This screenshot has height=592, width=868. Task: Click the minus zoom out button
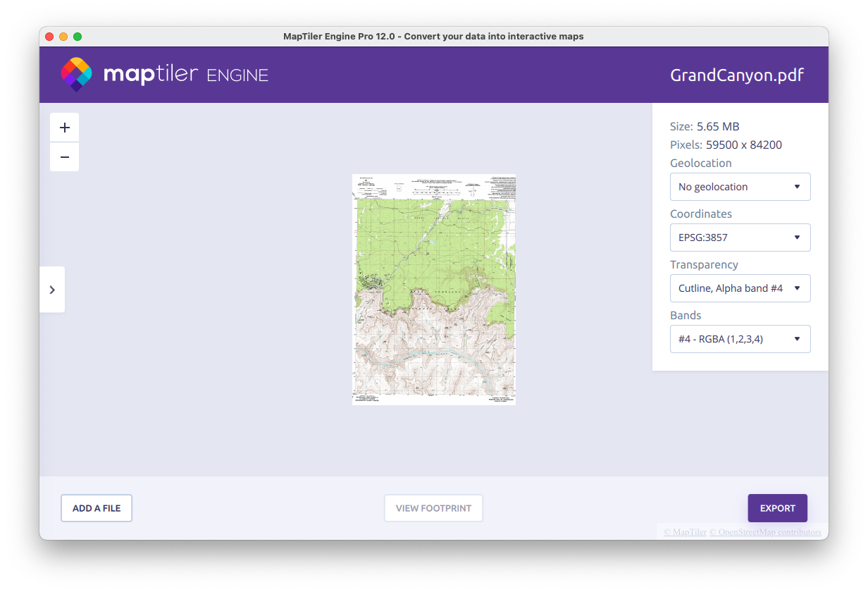pyautogui.click(x=65, y=157)
